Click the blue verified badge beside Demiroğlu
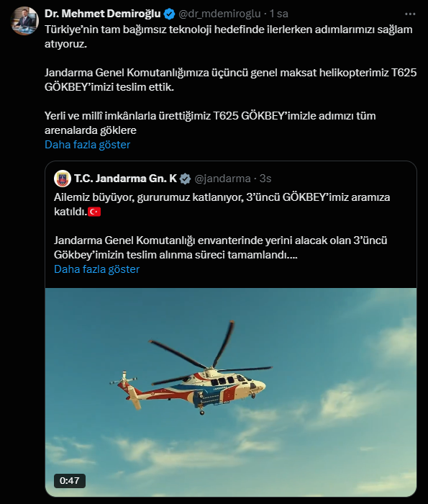The width and height of the screenshot is (428, 504). click(169, 14)
